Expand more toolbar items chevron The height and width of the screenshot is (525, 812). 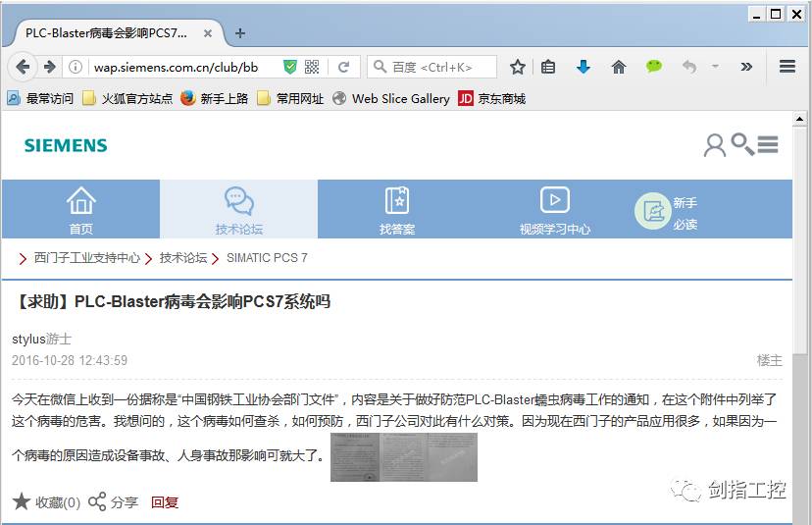[x=746, y=67]
